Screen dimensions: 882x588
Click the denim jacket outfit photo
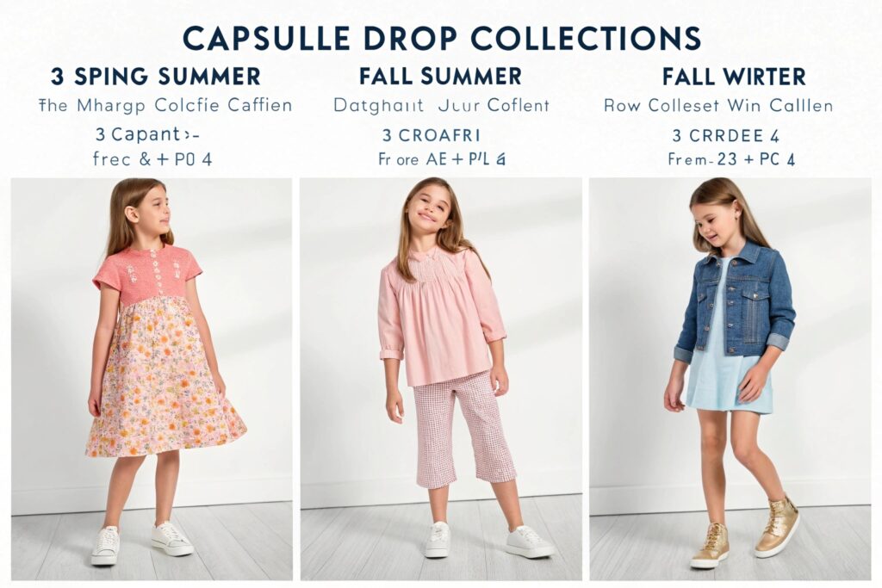point(730,379)
